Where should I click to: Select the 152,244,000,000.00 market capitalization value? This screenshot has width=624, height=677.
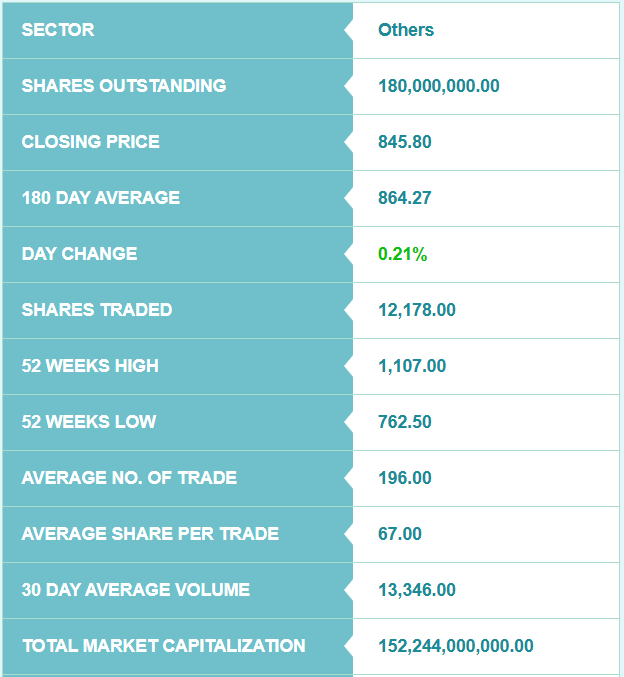pyautogui.click(x=456, y=646)
